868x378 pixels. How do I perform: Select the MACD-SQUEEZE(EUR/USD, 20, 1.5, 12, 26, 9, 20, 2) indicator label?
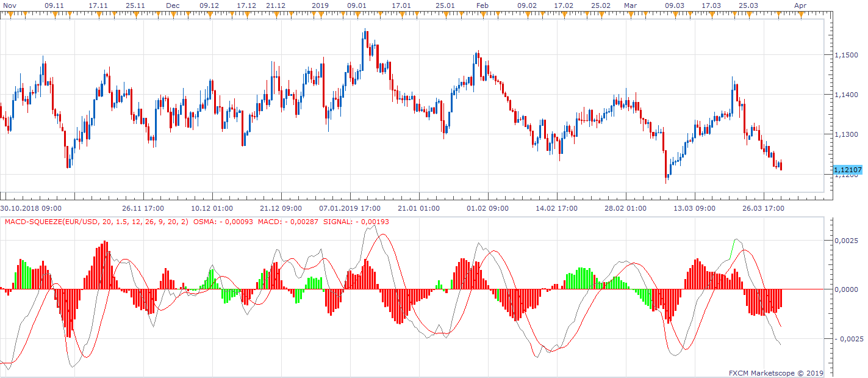96,222
